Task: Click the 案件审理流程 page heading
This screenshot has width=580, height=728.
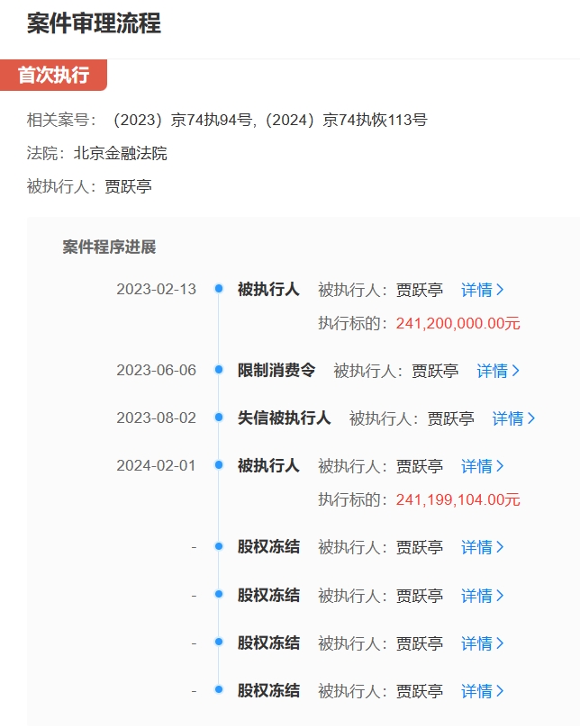Action: [x=94, y=22]
